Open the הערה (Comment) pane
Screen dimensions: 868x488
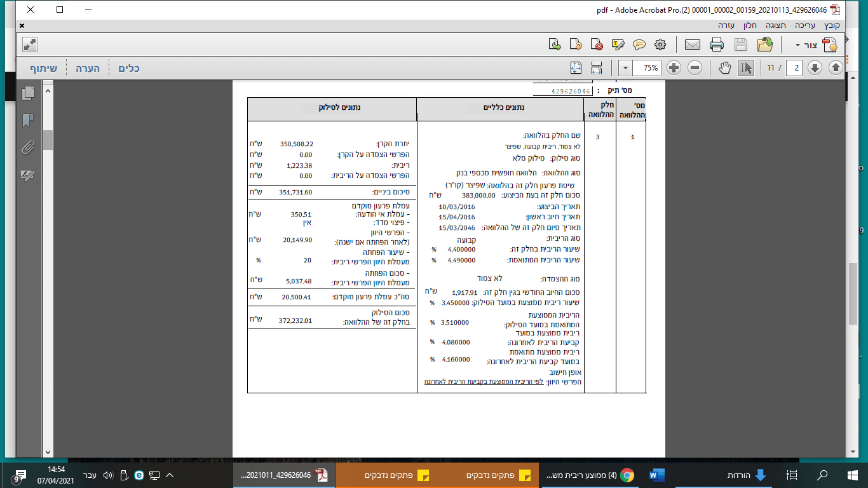[88, 68]
